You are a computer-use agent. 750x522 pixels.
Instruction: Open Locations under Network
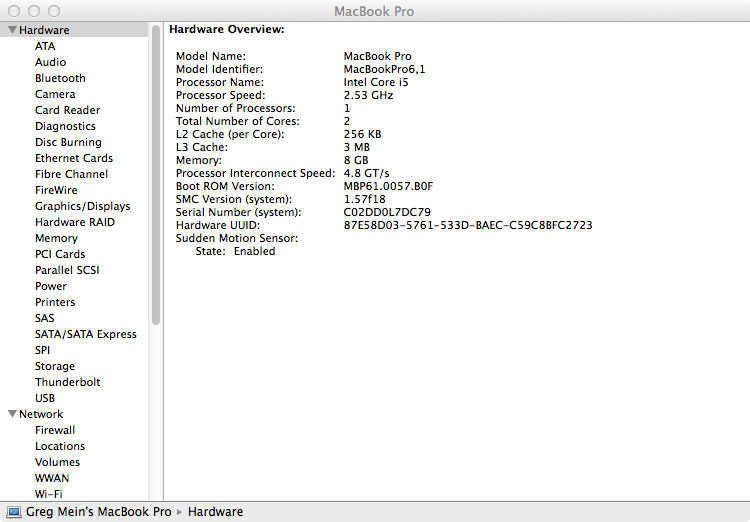click(60, 446)
